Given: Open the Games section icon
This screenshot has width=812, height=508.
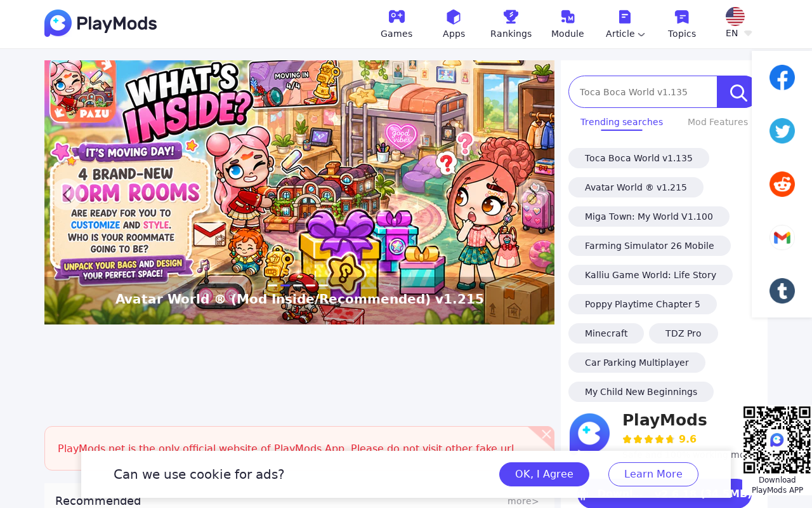Looking at the screenshot, I should coord(396,17).
